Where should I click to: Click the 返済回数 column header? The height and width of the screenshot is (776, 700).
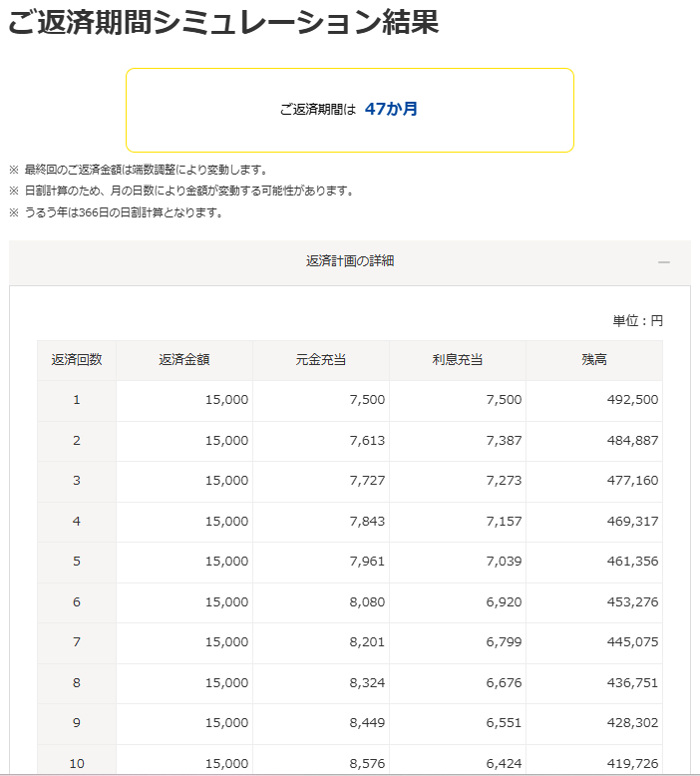pos(77,360)
